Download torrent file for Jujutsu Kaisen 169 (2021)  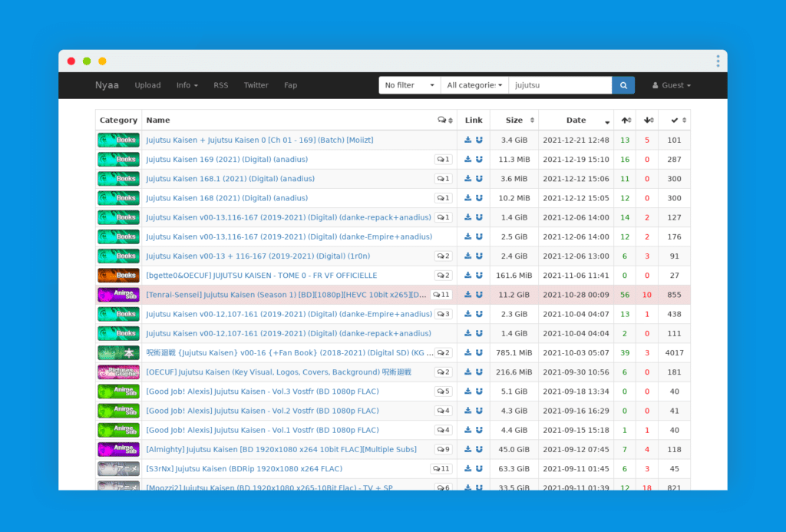[467, 160]
